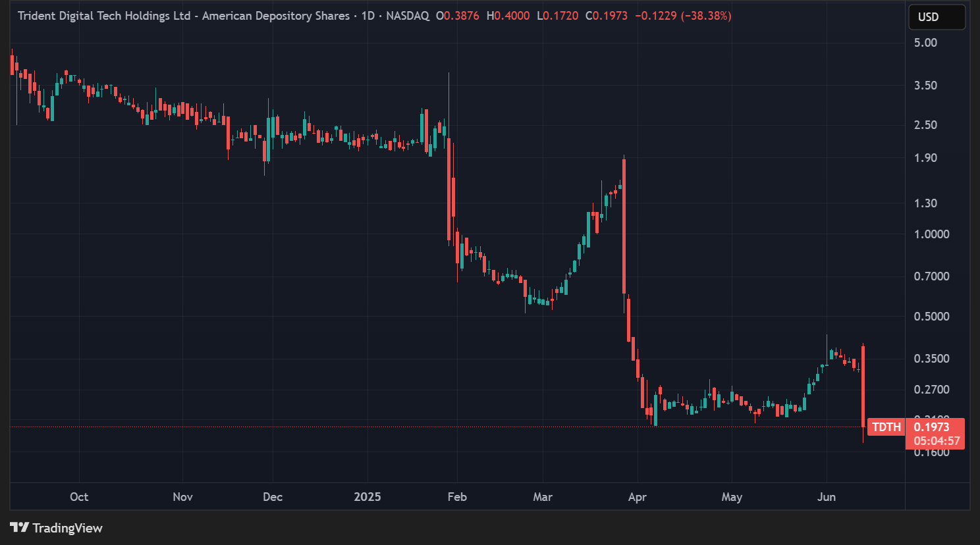The height and width of the screenshot is (545, 980).
Task: Click the 05:04:57 bar countdown timer
Action: pos(937,441)
